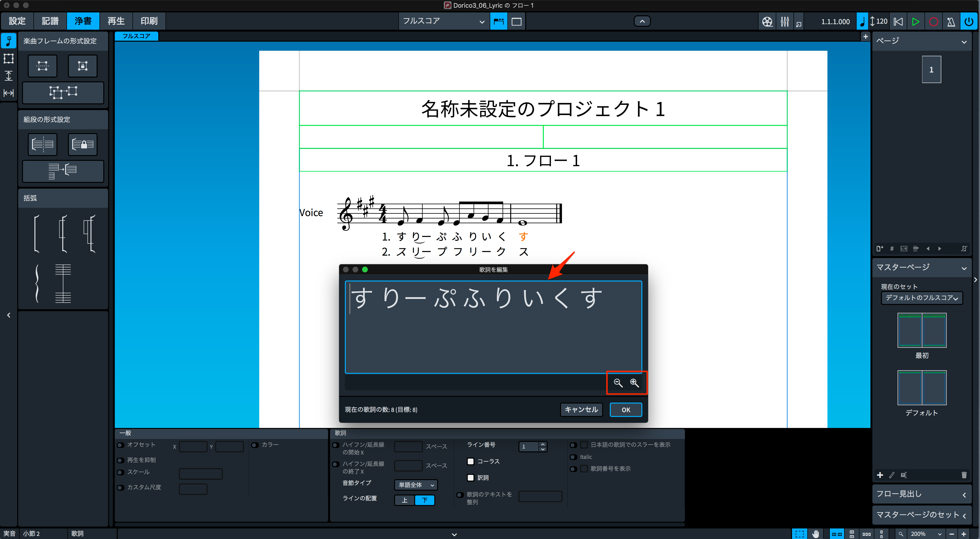Click the zoom in magnifier in lyric editor
980x539 pixels.
(x=635, y=382)
